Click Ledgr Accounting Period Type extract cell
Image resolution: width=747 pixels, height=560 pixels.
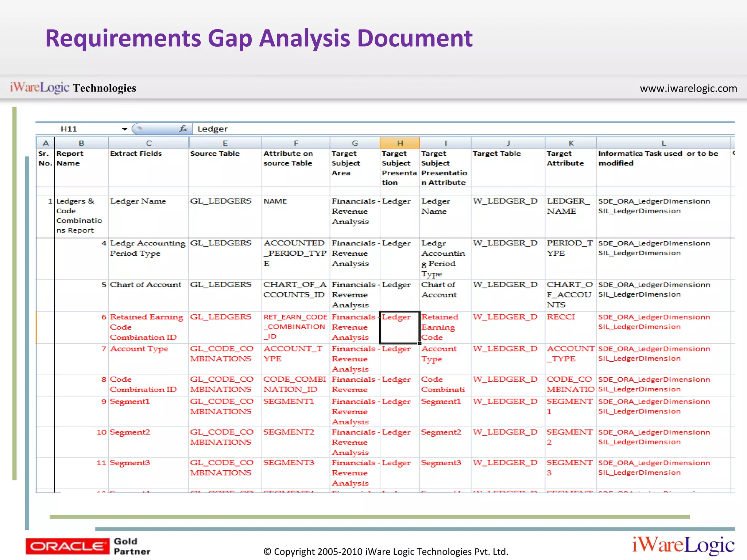coord(148,258)
